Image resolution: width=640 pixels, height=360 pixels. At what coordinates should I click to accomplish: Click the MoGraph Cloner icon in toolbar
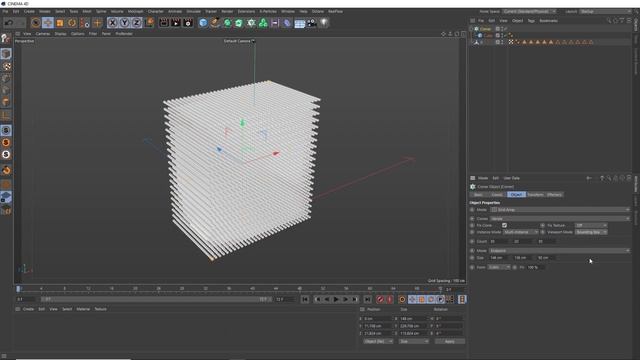tap(251, 23)
